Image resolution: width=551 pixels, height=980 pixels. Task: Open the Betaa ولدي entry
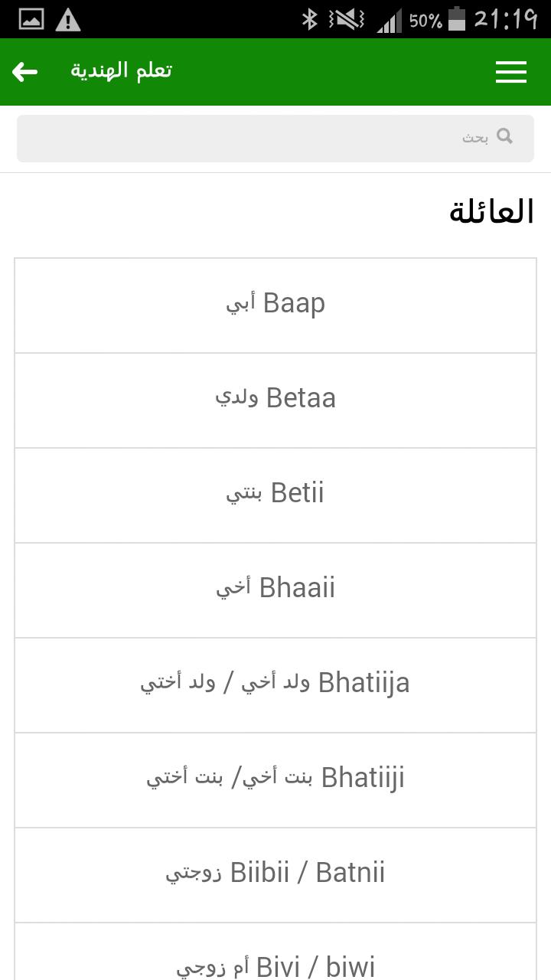tap(275, 400)
